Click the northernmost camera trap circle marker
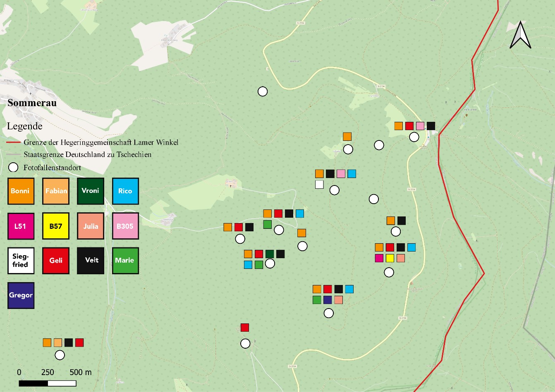Screen dimensions: 555x392 pos(263,91)
